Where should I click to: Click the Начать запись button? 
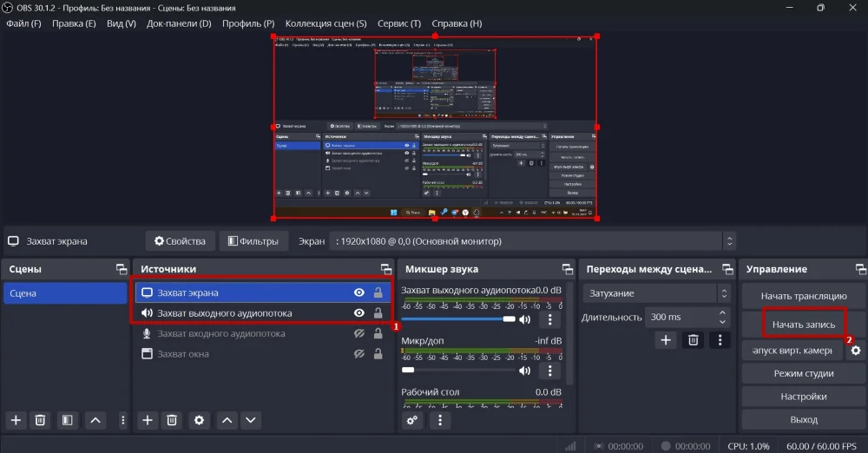pyautogui.click(x=803, y=325)
